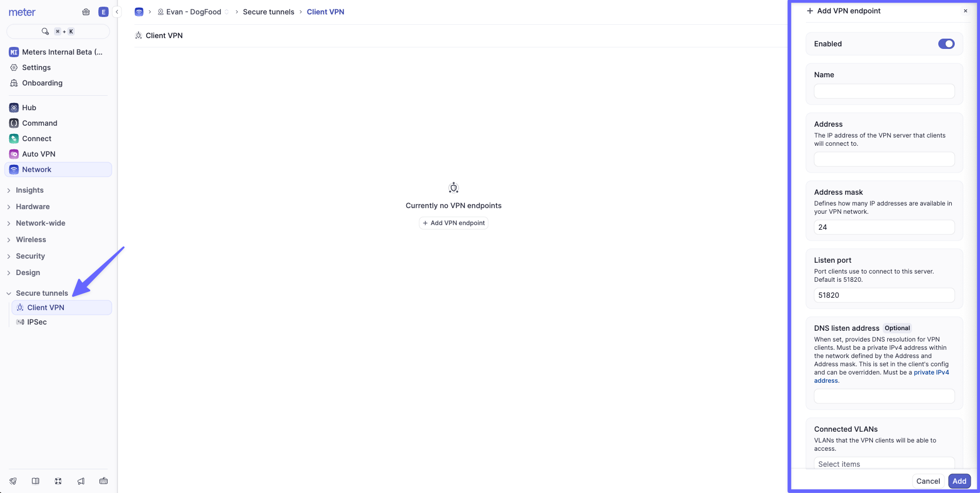980x493 pixels.
Task: Click Client VPN breadcrumb
Action: (x=325, y=12)
